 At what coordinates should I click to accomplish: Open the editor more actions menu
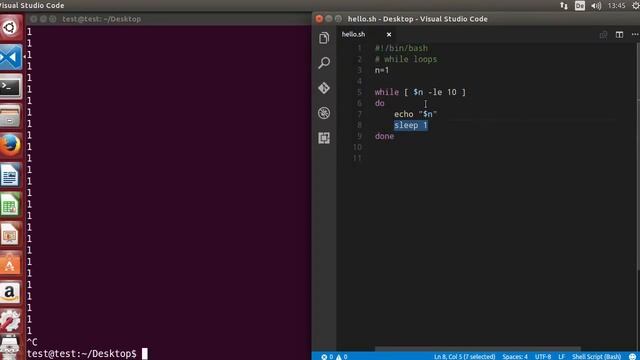click(635, 35)
